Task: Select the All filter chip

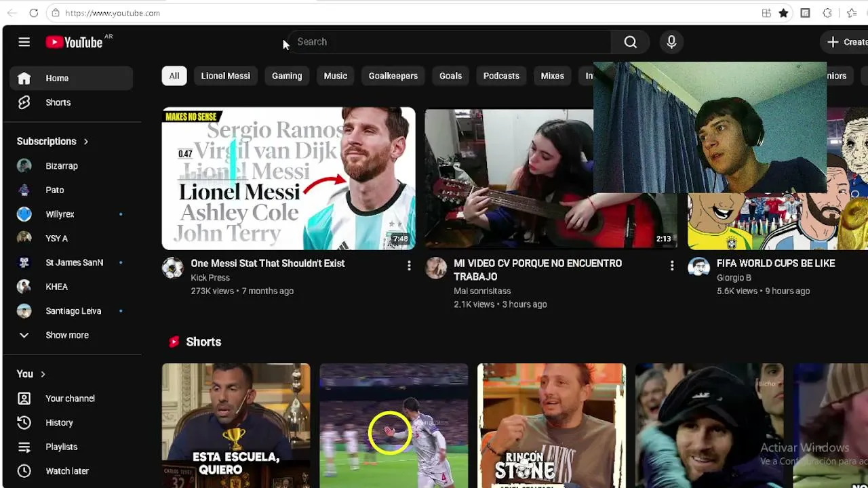Action: tap(174, 76)
